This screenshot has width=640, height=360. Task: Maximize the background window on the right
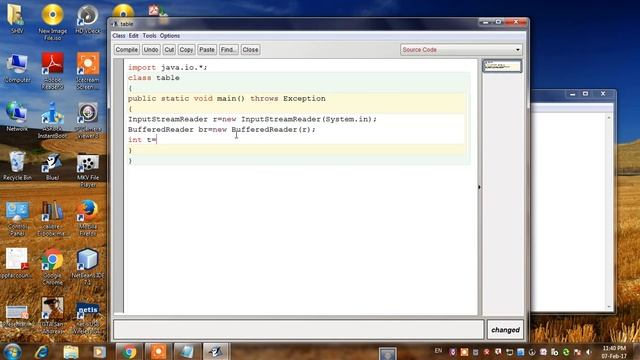point(585,94)
